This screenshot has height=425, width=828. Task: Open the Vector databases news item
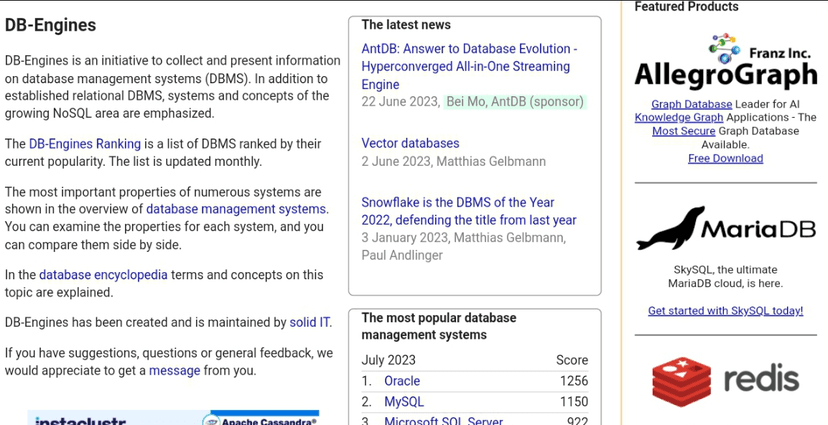(410, 143)
